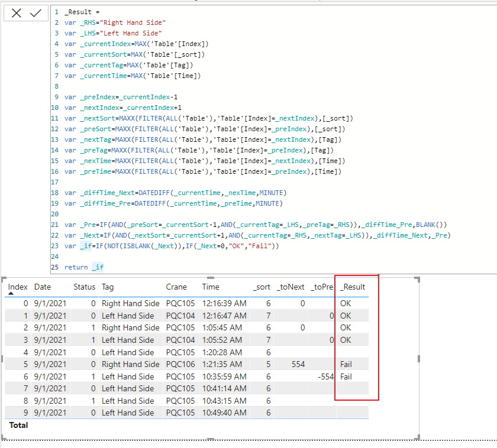497x448 pixels.
Task: Select the 'OK' result in Index 3 row
Action: point(346,340)
